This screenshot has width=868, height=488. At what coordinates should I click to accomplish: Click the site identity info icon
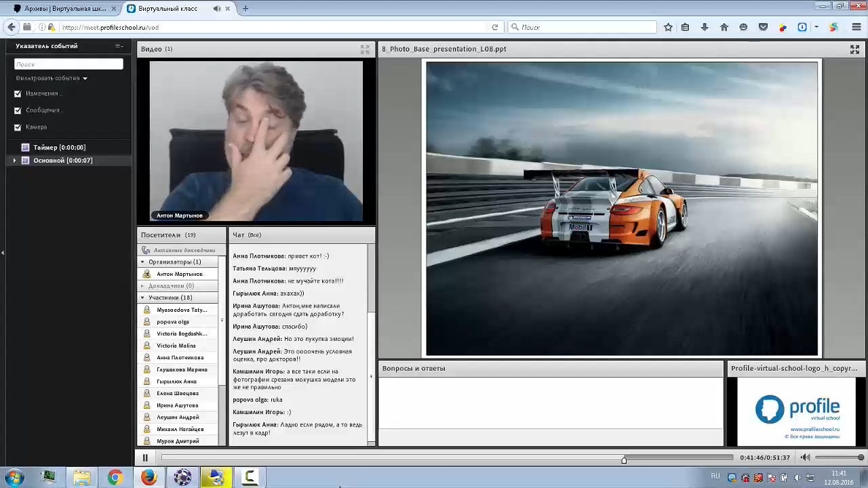pyautogui.click(x=42, y=27)
